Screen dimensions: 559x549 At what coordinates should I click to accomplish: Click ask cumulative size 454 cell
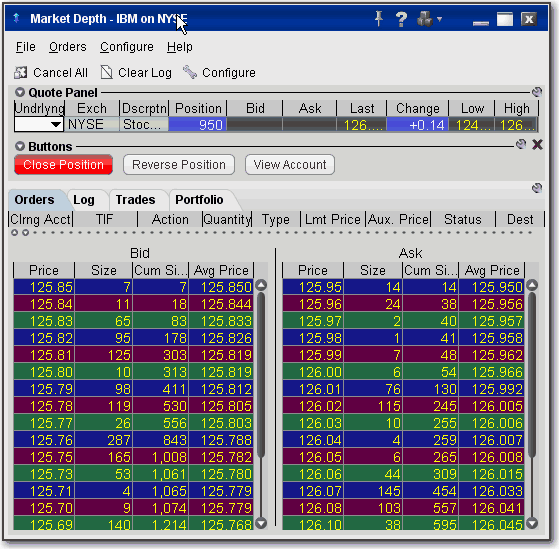tap(430, 491)
